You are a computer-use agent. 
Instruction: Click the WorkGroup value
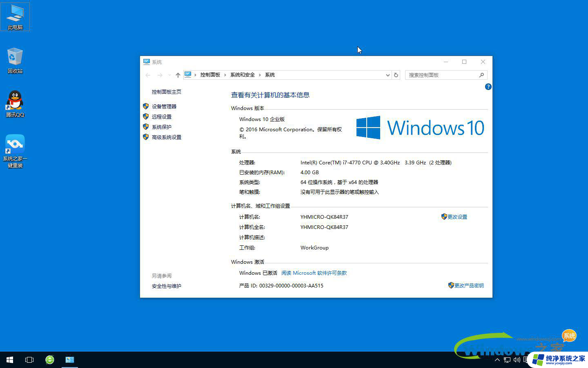(314, 247)
